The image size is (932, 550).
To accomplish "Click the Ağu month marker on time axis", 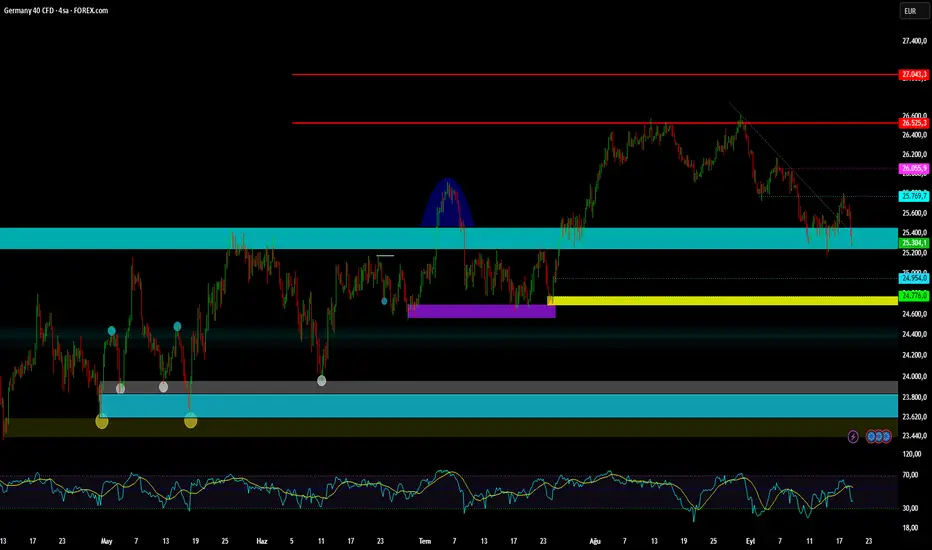I will coord(595,541).
